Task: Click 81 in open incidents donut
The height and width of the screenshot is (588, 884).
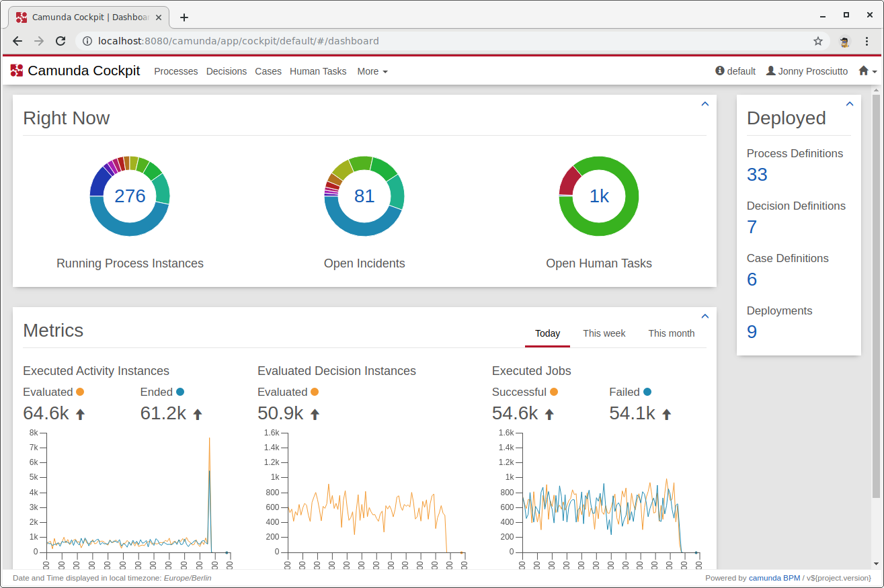Action: click(x=364, y=196)
